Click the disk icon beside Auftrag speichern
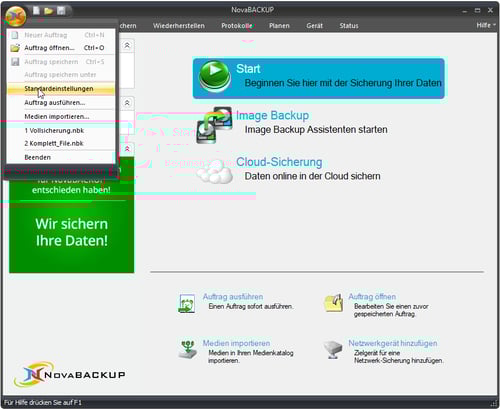The image size is (500, 410). (15, 62)
